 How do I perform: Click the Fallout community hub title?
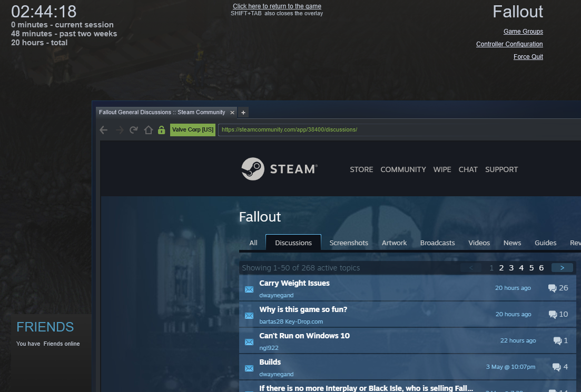[260, 217]
